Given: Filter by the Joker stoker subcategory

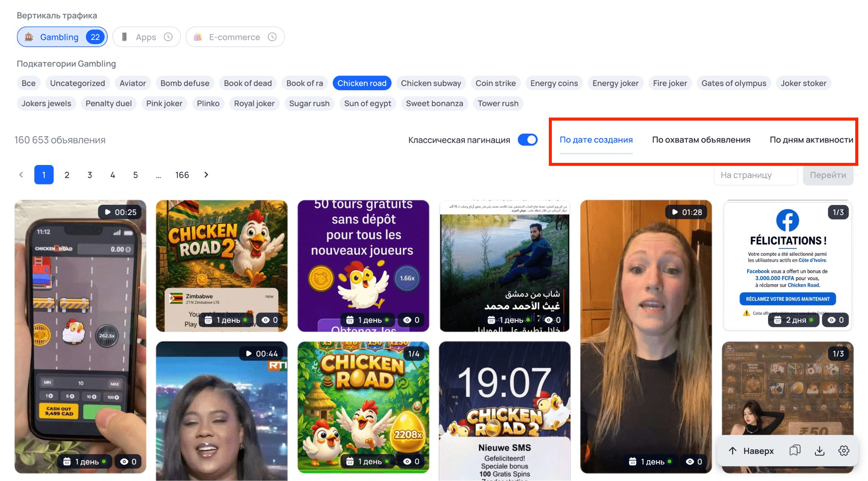Looking at the screenshot, I should point(804,83).
